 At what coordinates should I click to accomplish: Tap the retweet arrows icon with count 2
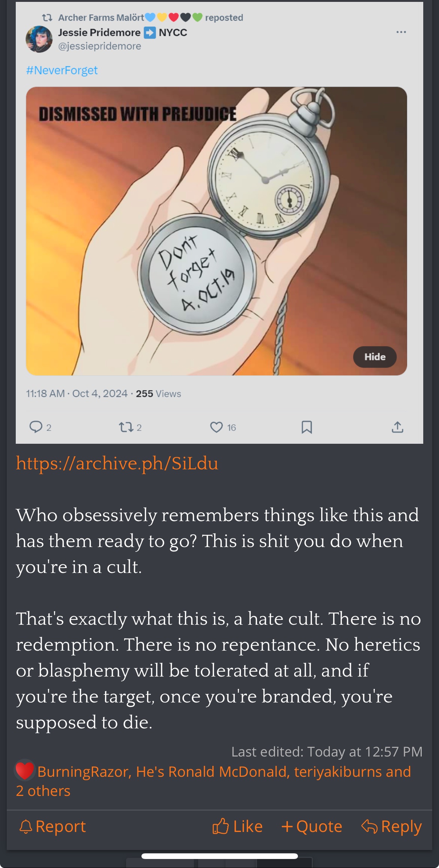[126, 427]
